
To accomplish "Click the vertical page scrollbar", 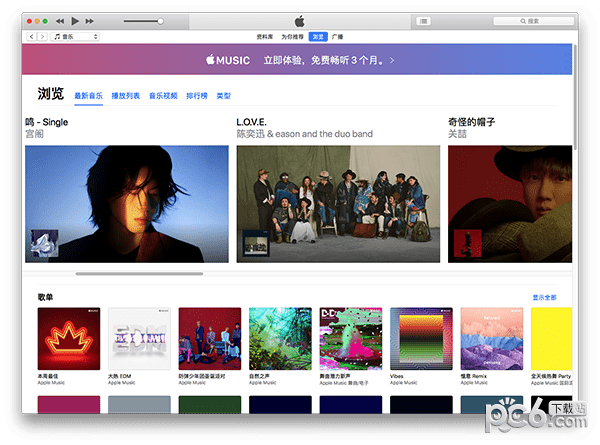I will [575, 98].
